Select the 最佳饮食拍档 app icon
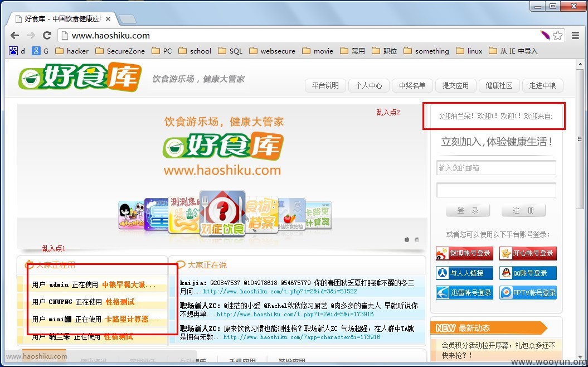The width and height of the screenshot is (588, 367). click(292, 215)
